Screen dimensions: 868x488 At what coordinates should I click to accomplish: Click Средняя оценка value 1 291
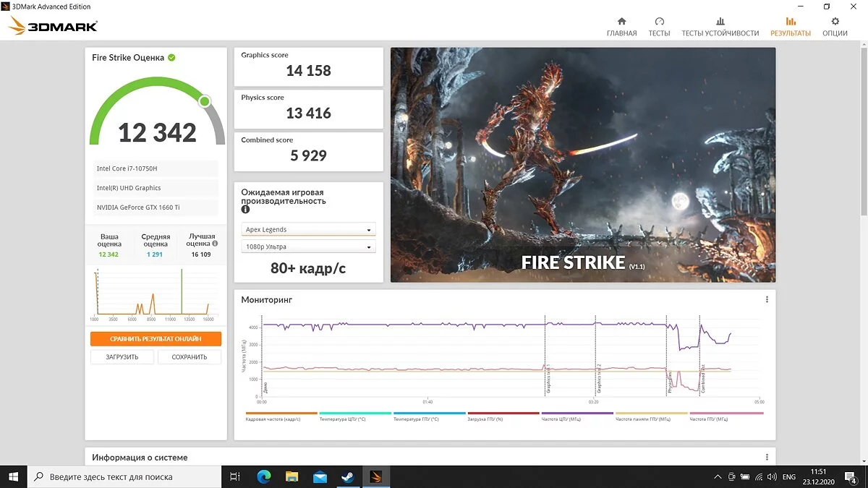[155, 254]
